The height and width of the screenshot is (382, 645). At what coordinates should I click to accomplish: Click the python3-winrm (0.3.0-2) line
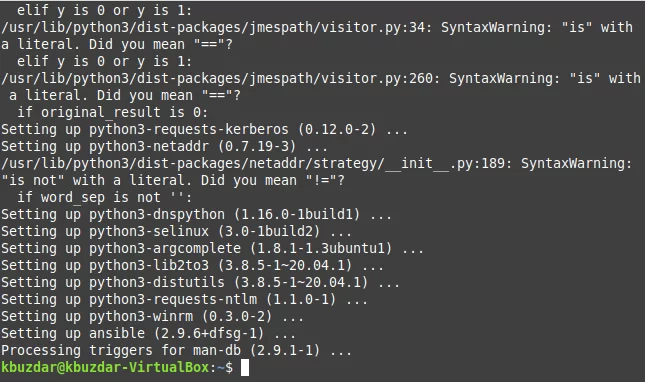pos(152,316)
